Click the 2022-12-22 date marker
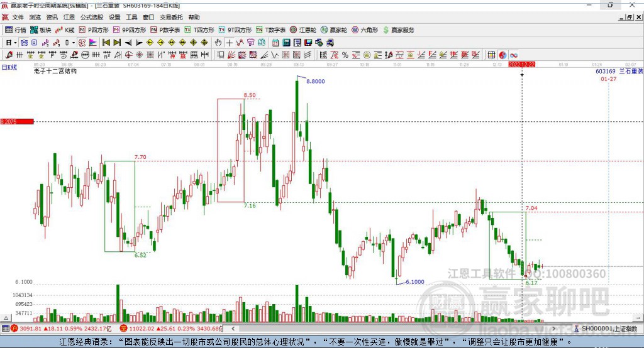This screenshot has height=348, width=644. point(521,64)
